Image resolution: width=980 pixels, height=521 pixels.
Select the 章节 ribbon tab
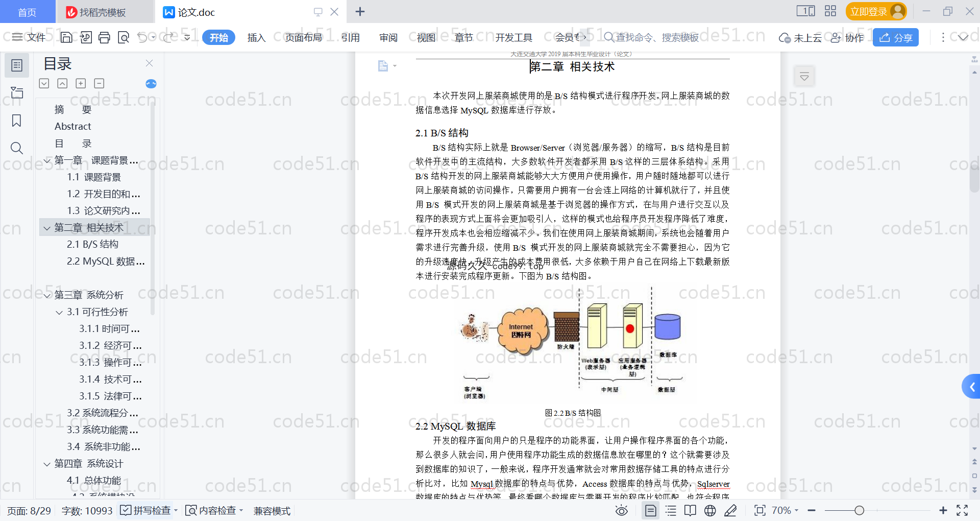click(463, 37)
